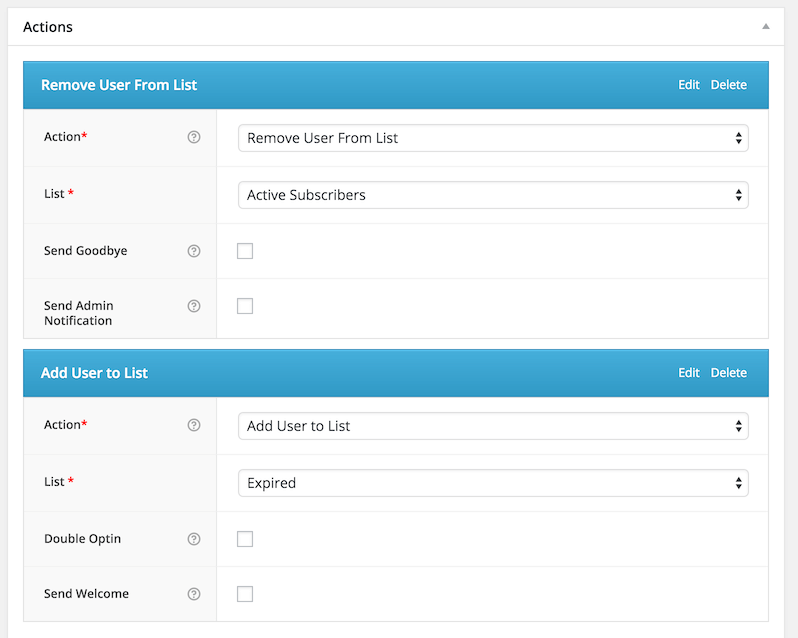Open the Remove User From List dropdown
798x638 pixels.
pos(493,138)
